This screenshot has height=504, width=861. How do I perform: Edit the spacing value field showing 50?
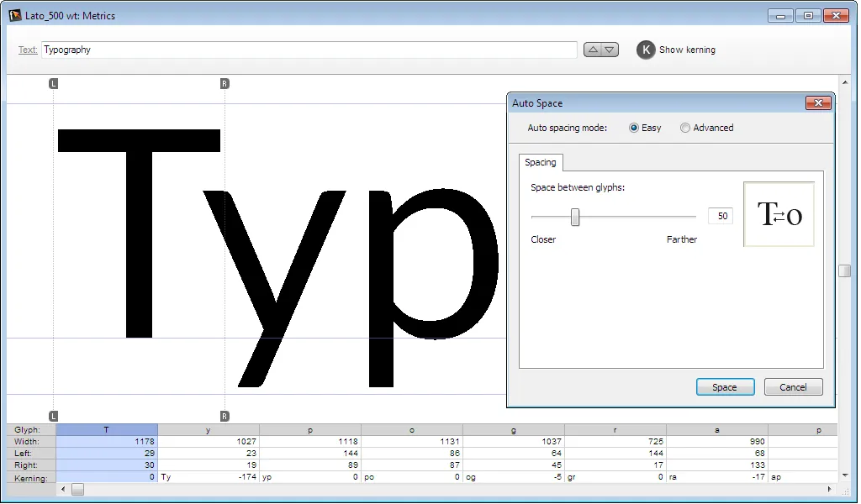[720, 216]
